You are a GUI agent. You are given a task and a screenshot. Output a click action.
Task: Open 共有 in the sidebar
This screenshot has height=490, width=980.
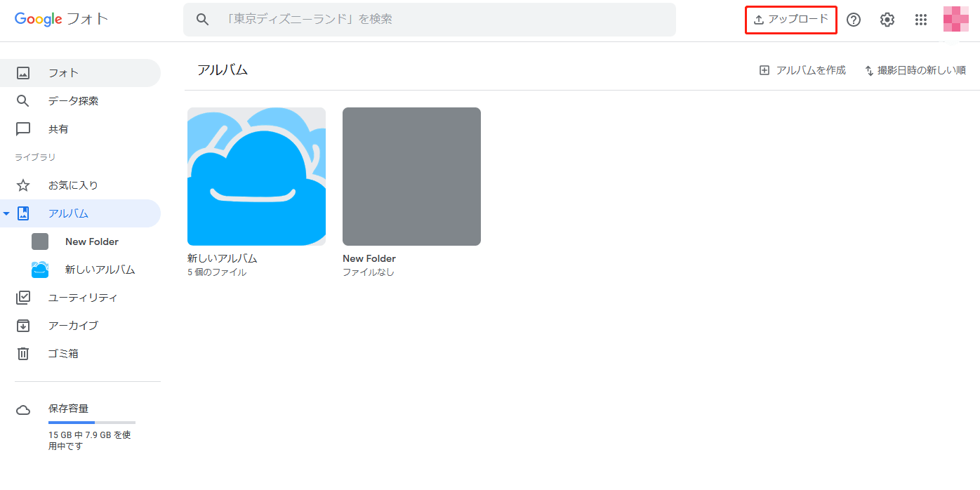pyautogui.click(x=80, y=129)
